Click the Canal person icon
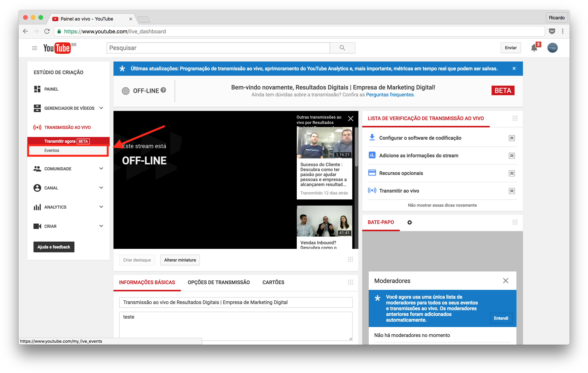588x373 pixels. (37, 188)
